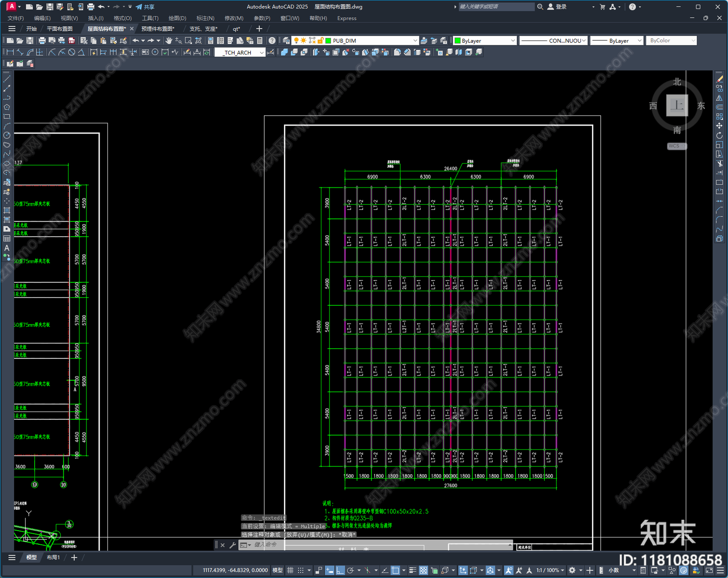Open Layer Properties manager icon

[286, 41]
